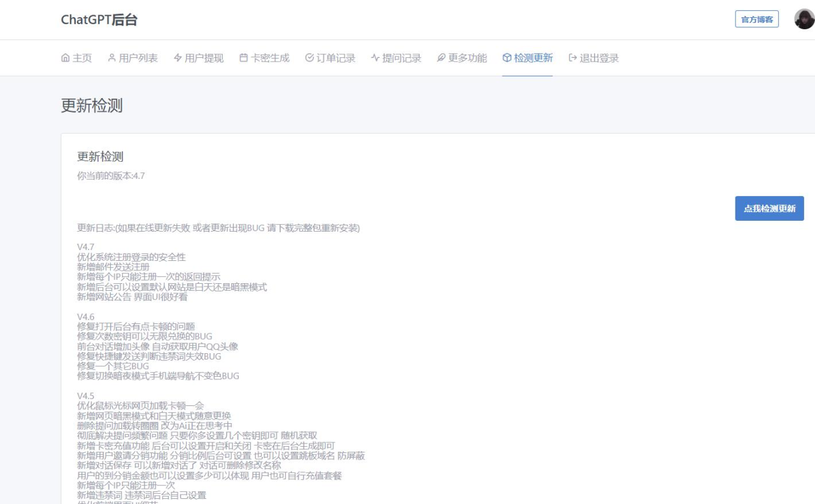Viewport: 815px width, 504px height.
Task: Open the 官方博客 page
Action: [x=756, y=19]
